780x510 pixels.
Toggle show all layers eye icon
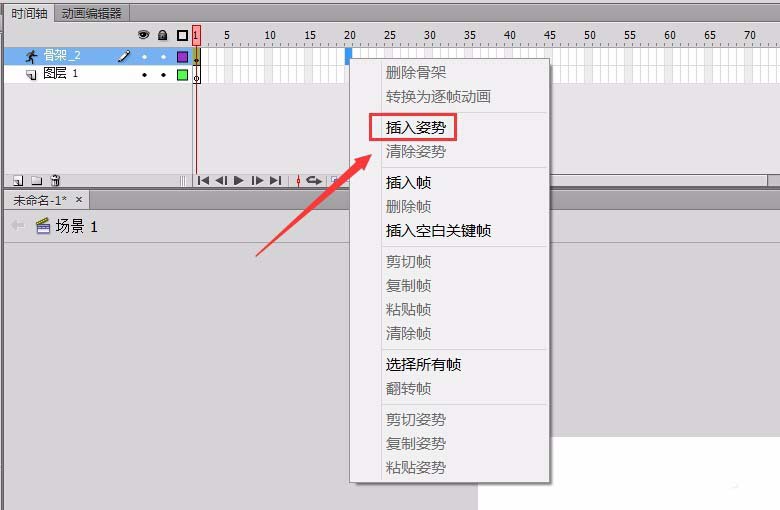(x=143, y=35)
